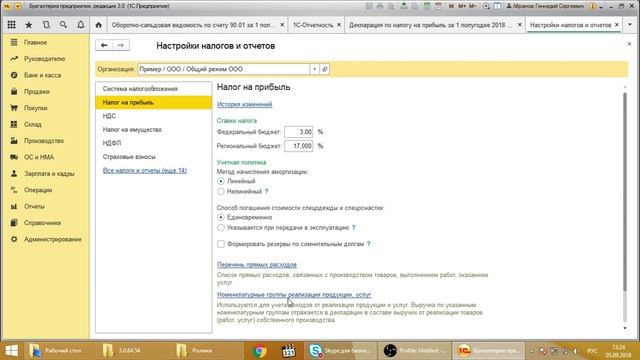Navigate forward with the right arrow button
This screenshot has width=640, height=360.
tap(121, 45)
